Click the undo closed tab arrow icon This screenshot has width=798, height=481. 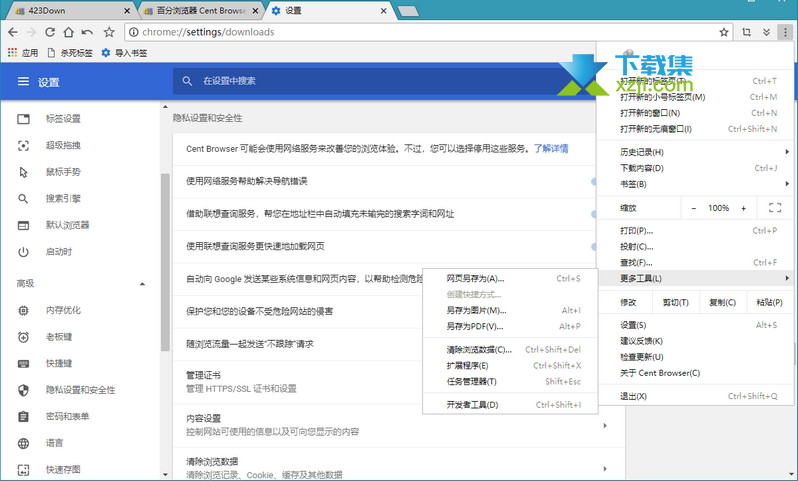(87, 32)
